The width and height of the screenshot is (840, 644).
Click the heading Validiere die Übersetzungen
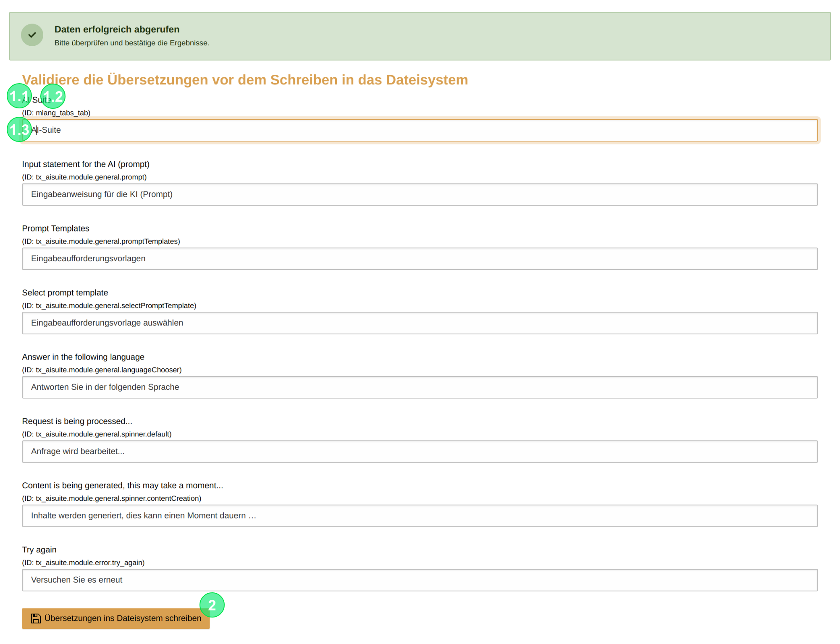[x=245, y=80]
